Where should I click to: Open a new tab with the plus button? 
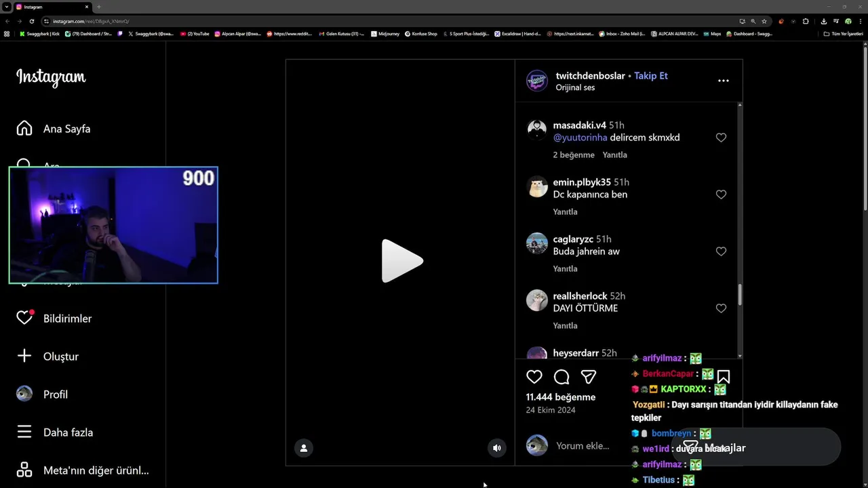pos(99,7)
